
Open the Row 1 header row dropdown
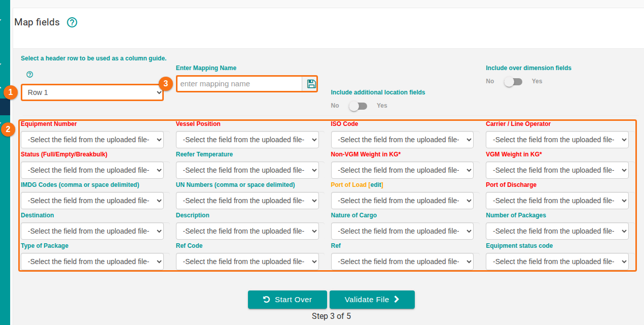(x=92, y=92)
